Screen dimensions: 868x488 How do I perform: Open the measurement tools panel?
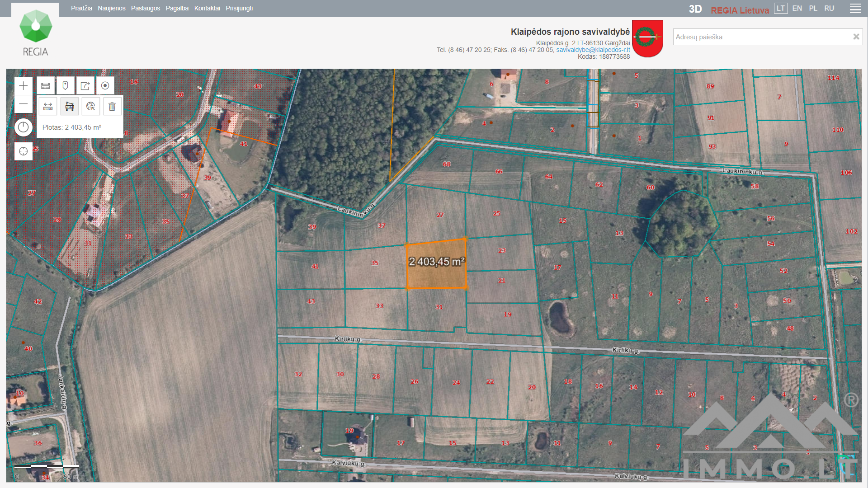(x=46, y=85)
